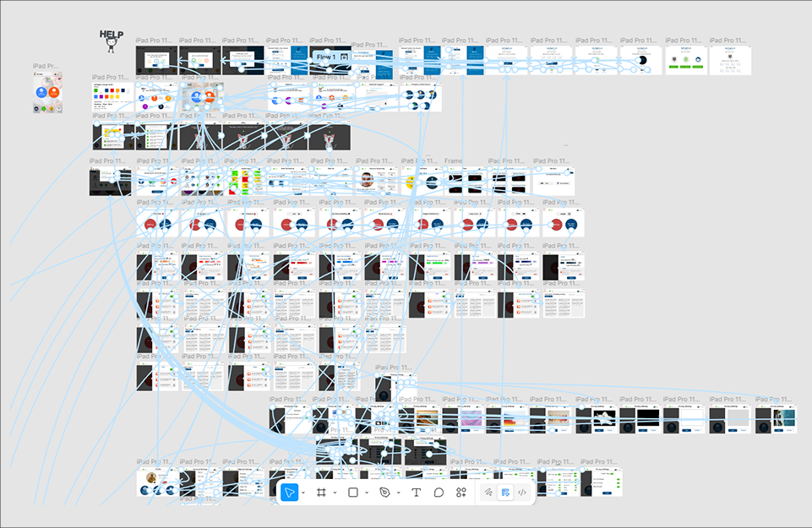
Task: Select the Move tool in the toolbar
Action: (290, 493)
